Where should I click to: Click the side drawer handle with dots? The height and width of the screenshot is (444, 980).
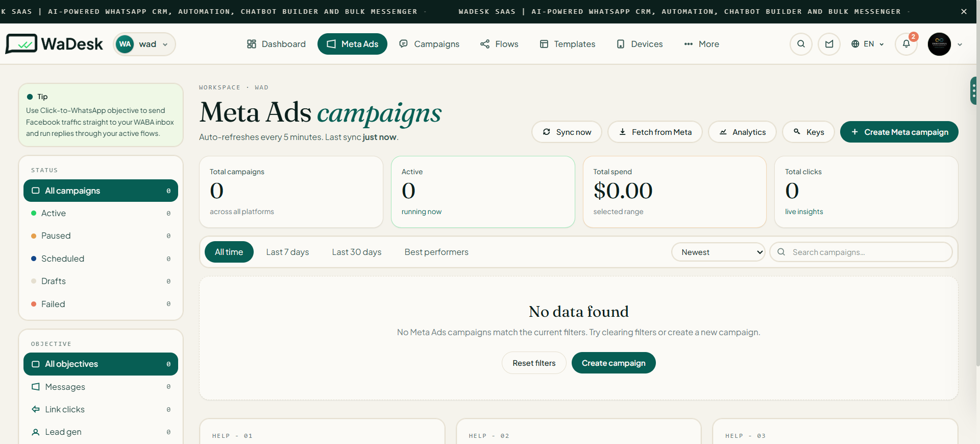pos(973,90)
